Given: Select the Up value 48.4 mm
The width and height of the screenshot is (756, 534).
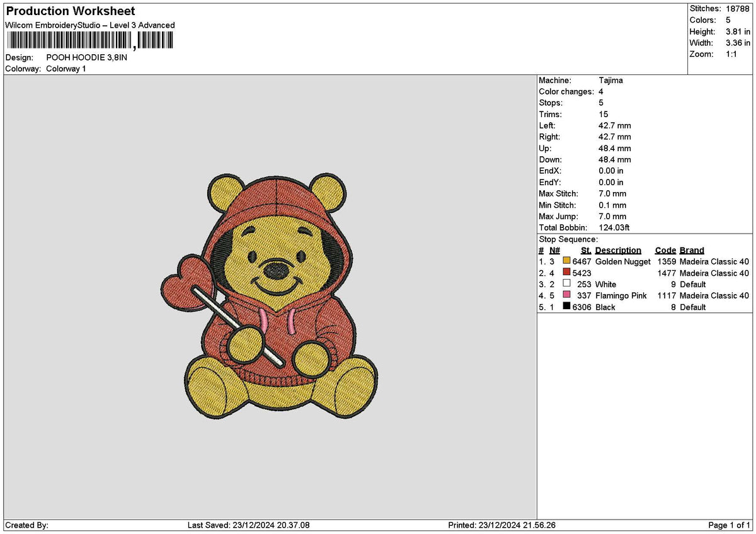Looking at the screenshot, I should coord(614,149).
